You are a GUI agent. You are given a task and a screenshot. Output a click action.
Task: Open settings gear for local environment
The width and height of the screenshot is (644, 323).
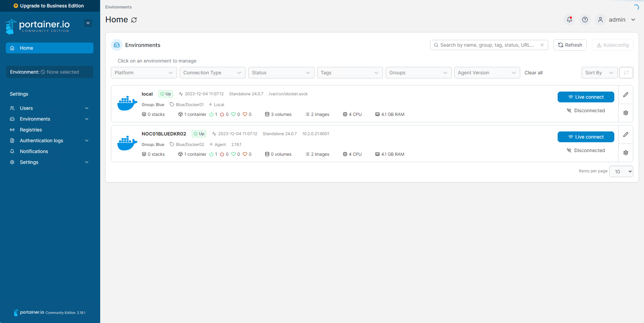(x=625, y=113)
